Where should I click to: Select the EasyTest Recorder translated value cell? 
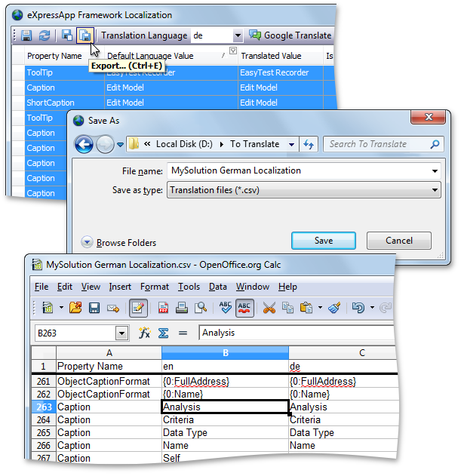281,72
